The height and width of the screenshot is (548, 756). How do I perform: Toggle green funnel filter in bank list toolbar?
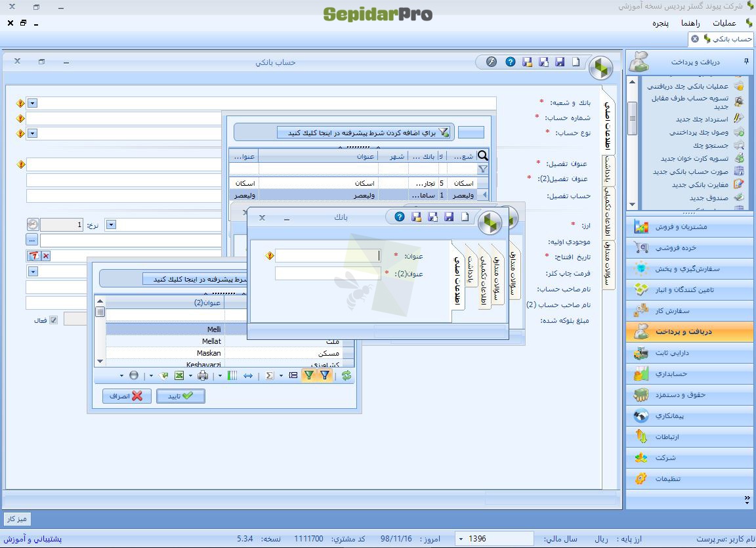point(309,375)
